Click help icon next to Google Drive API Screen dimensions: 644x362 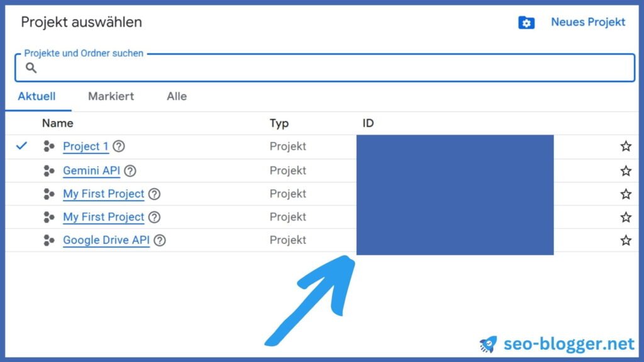160,240
